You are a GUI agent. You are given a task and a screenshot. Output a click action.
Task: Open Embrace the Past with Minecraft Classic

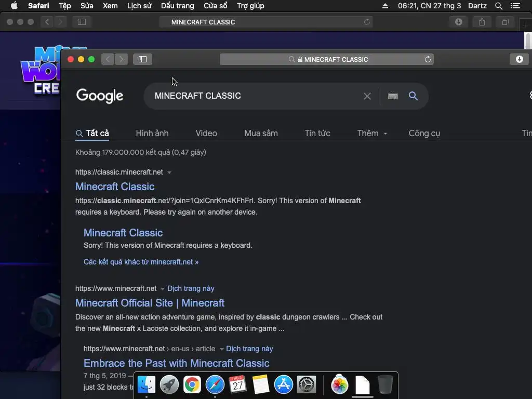click(177, 363)
